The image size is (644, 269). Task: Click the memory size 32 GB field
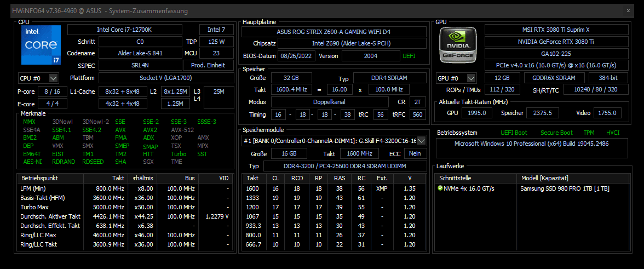tap(291, 78)
